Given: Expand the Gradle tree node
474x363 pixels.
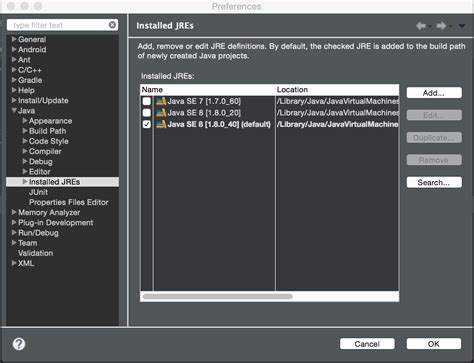Looking at the screenshot, I should [x=14, y=80].
